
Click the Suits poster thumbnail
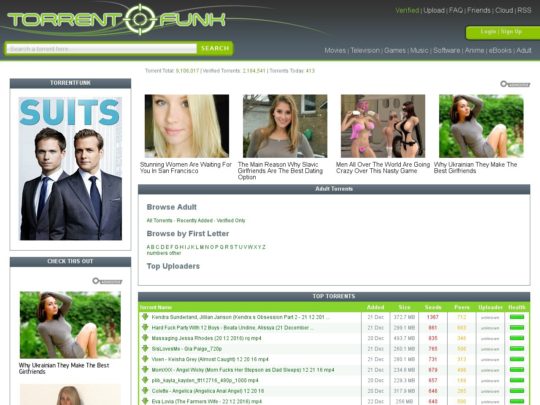71,168
